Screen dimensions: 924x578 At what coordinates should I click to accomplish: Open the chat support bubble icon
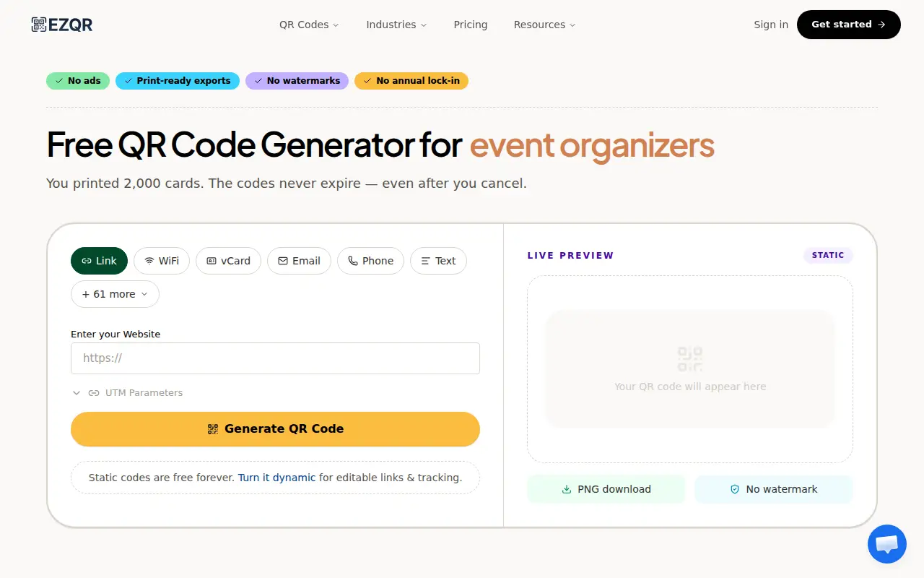pos(886,544)
